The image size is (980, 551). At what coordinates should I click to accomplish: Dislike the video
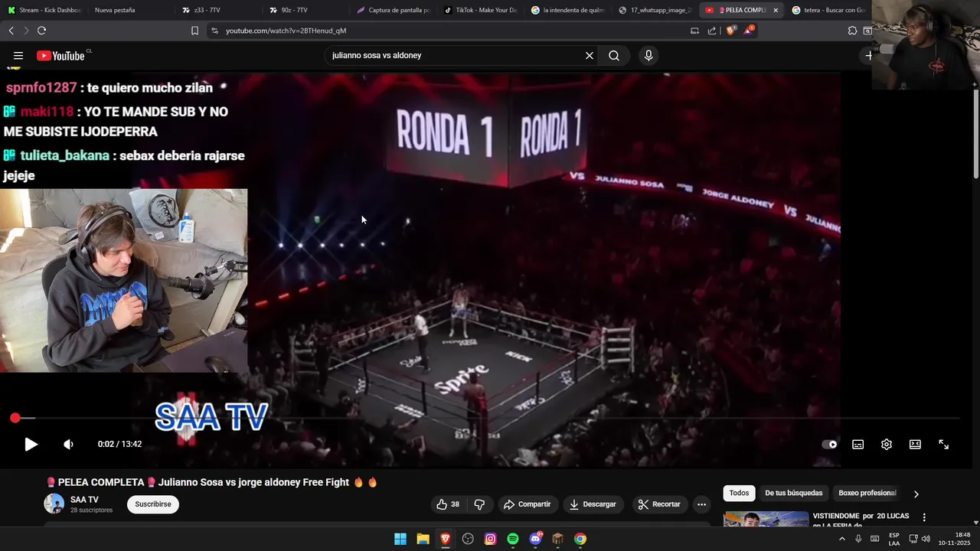coord(480,504)
